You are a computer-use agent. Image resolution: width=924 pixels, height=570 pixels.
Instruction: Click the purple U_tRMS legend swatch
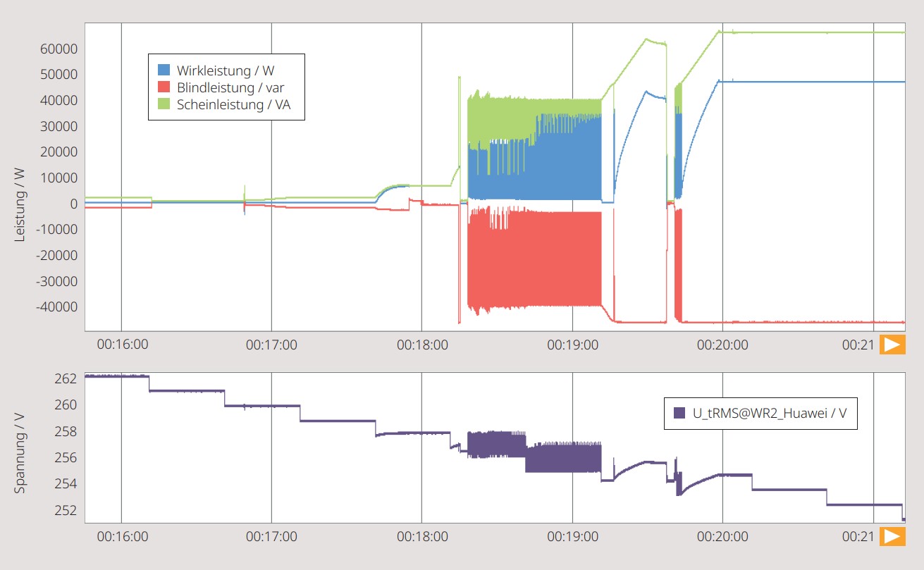click(x=680, y=413)
